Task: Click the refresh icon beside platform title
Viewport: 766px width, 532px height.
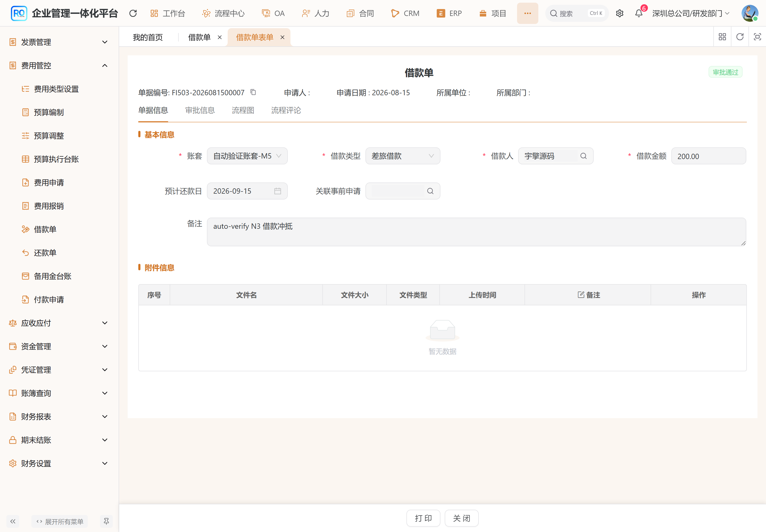Action: click(x=133, y=13)
